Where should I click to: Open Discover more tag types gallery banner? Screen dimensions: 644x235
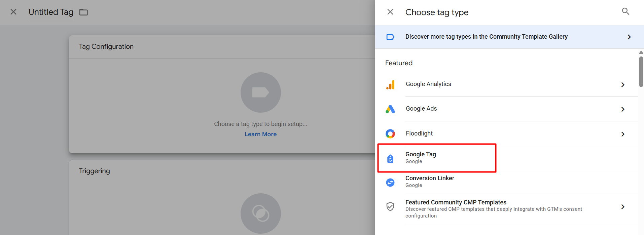pos(486,37)
